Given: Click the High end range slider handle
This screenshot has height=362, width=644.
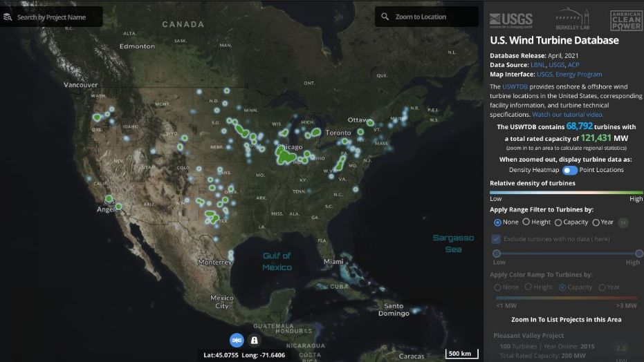Looking at the screenshot, I should coord(633,254).
